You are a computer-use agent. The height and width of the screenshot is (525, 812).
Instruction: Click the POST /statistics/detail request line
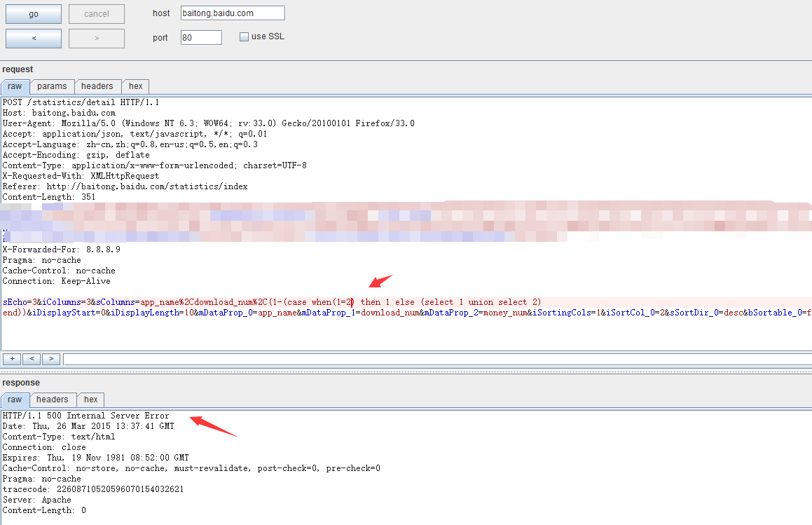click(81, 102)
